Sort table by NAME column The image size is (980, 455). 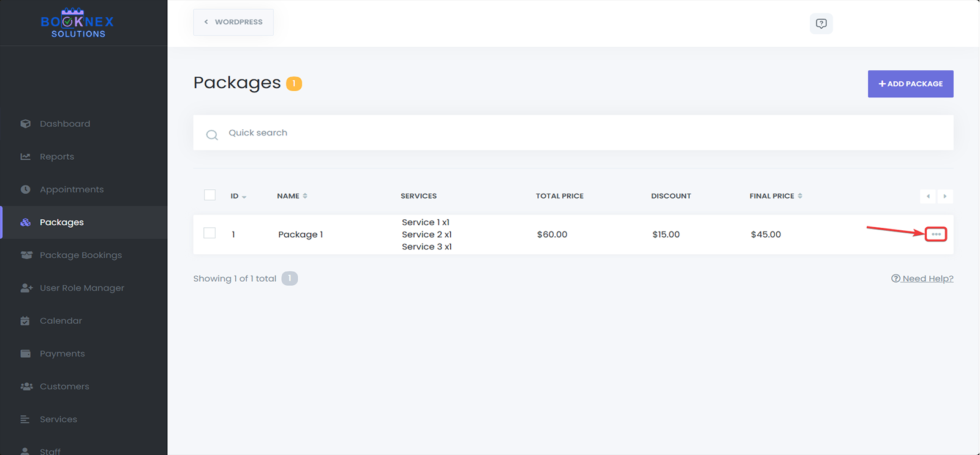pos(292,196)
